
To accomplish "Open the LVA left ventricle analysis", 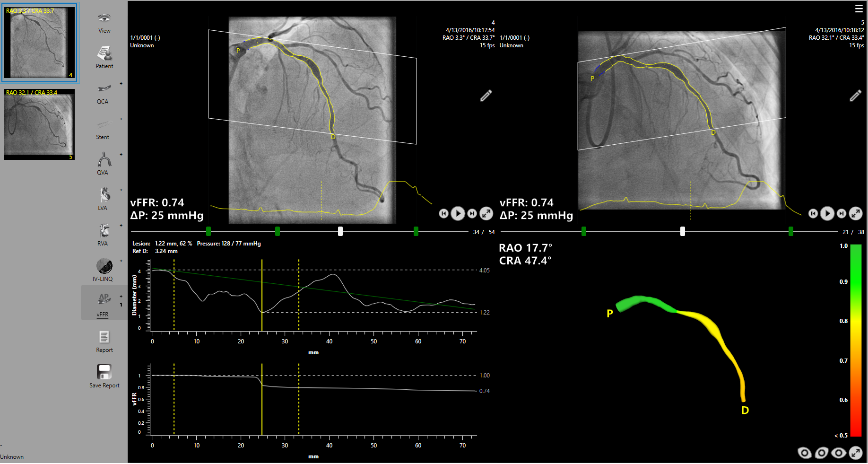I will 104,199.
